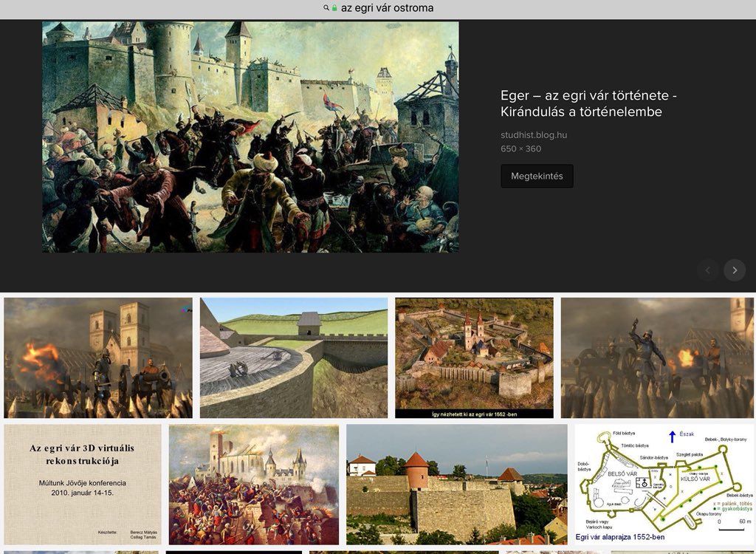Open the 'Egri vár alaprajza 1552-ben' floor plan thumbnail
Image resolution: width=756 pixels, height=554 pixels.
click(x=664, y=485)
